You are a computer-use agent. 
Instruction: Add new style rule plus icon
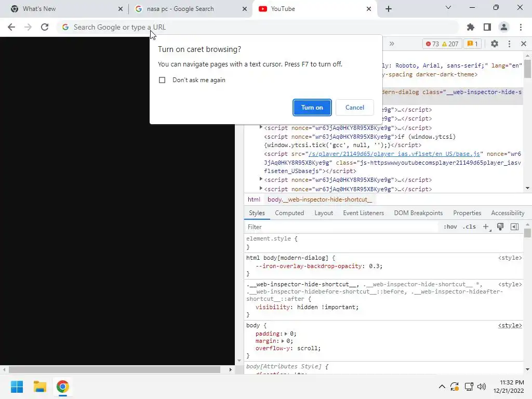(486, 227)
